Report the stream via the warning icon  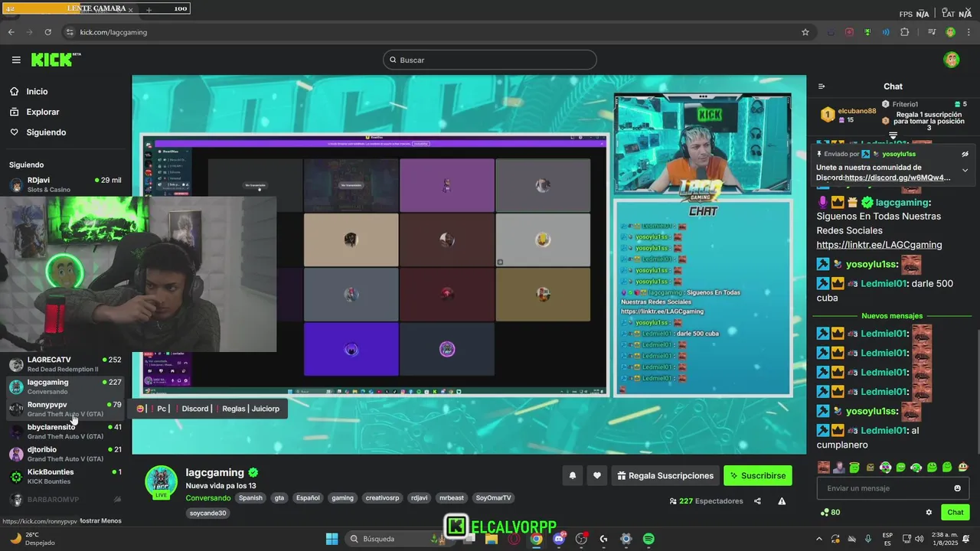[x=782, y=501]
